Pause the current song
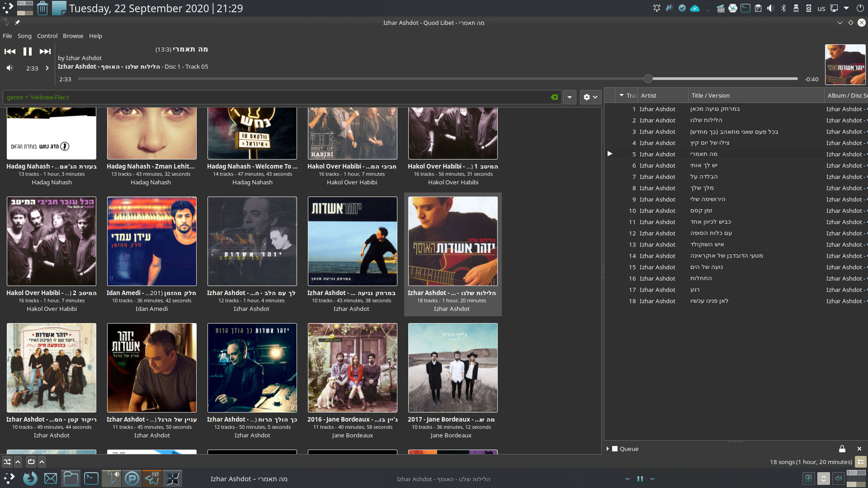The height and width of the screenshot is (488, 868). pyautogui.click(x=28, y=52)
